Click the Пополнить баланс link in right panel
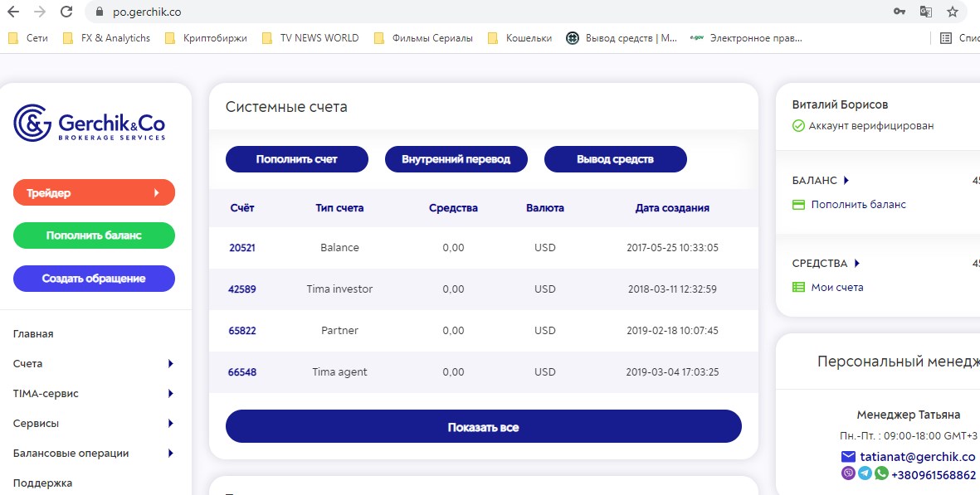 coord(859,205)
